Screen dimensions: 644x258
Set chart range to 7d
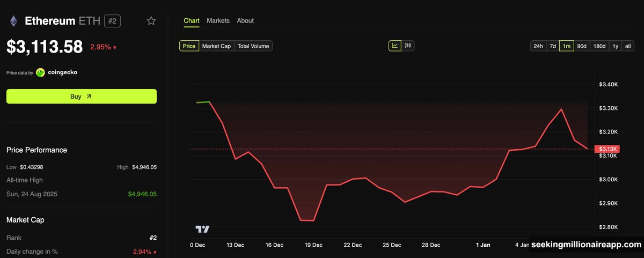pos(553,46)
